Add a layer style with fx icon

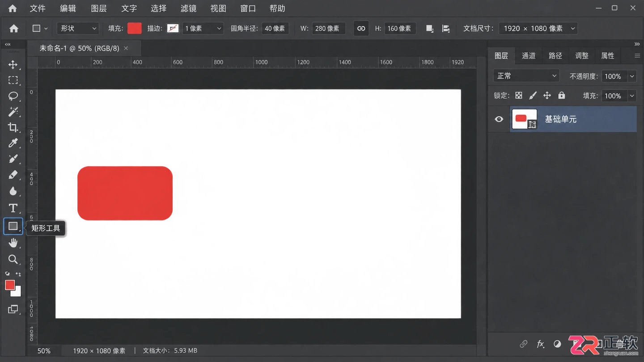(x=541, y=344)
